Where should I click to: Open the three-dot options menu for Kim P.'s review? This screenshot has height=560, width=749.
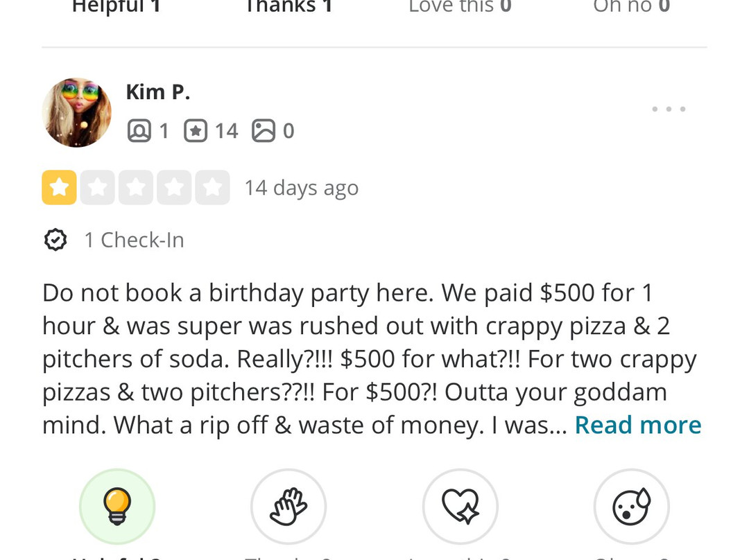click(x=669, y=110)
